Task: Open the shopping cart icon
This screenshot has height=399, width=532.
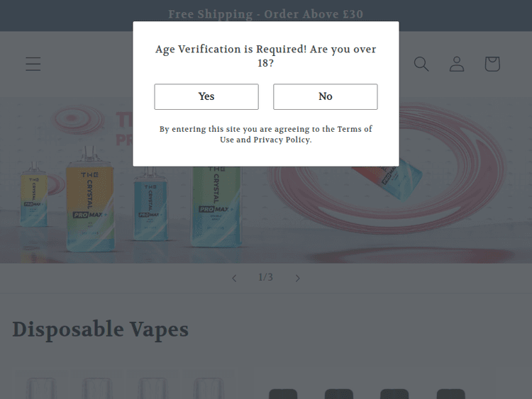Action: tap(492, 64)
